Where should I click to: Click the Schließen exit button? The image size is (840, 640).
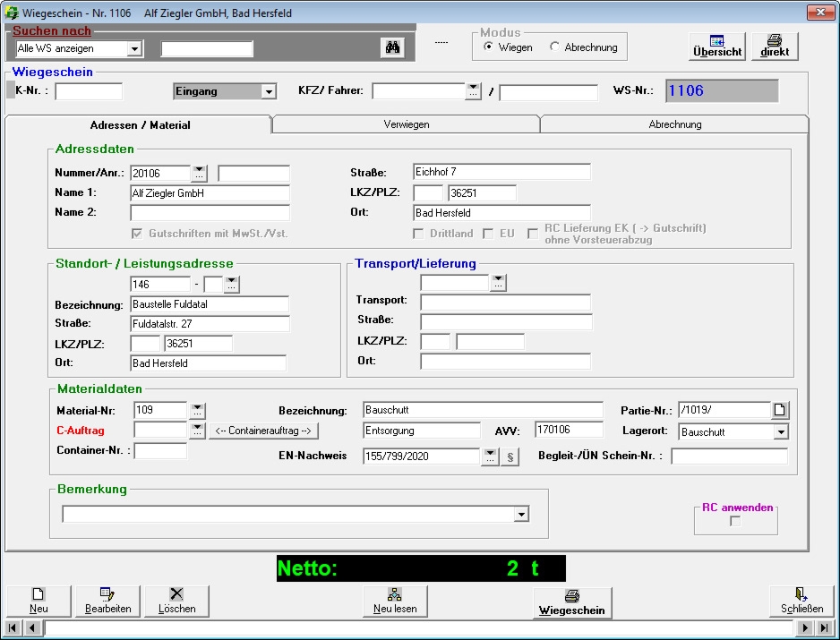tap(795, 601)
